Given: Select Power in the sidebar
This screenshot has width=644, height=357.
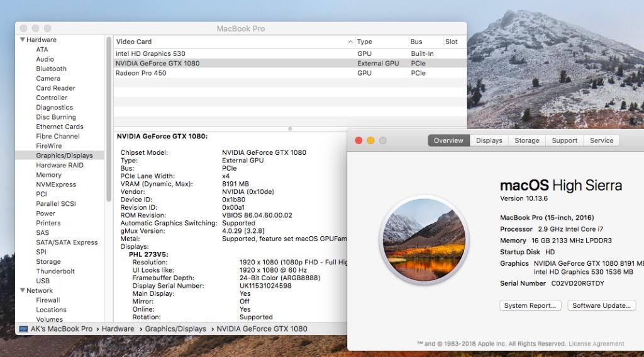Looking at the screenshot, I should (x=45, y=213).
